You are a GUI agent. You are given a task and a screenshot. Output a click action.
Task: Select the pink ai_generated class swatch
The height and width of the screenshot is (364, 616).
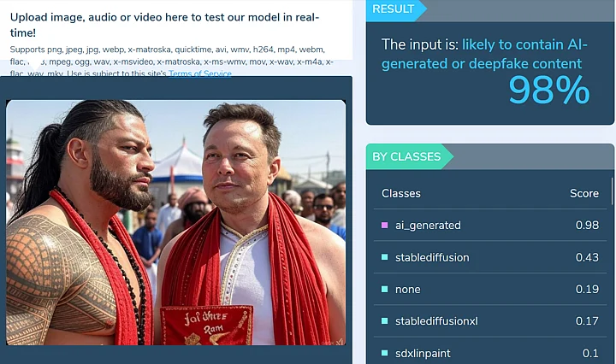385,225
